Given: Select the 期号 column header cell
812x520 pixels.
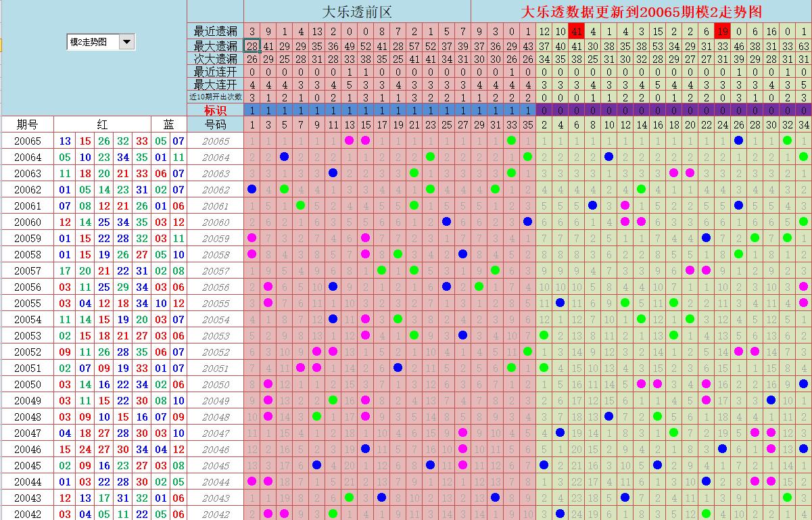Looking at the screenshot, I should 28,124.
